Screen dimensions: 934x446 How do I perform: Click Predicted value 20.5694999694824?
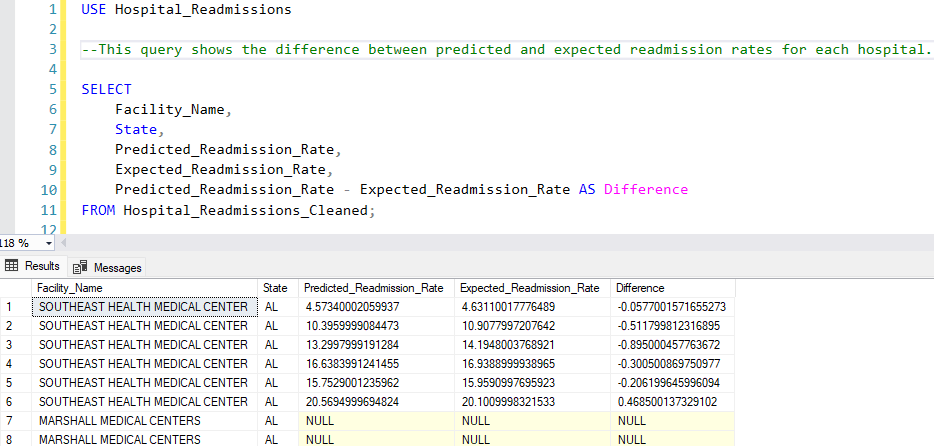(x=376, y=401)
